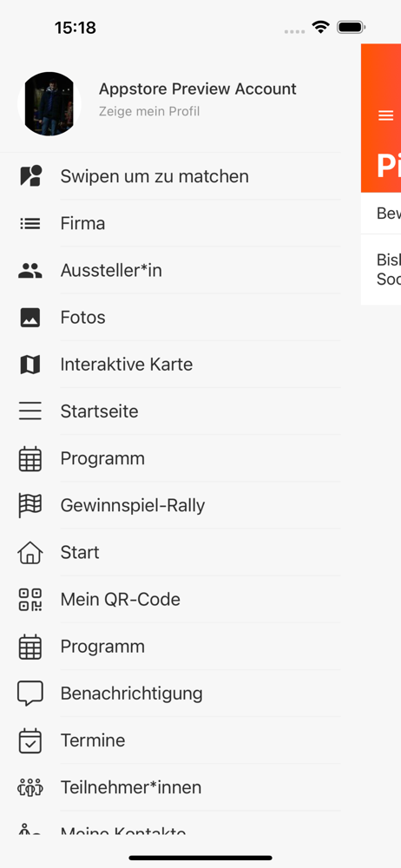This screenshot has height=868, width=401.
Task: Click the Termine calendar check icon
Action: [30, 740]
